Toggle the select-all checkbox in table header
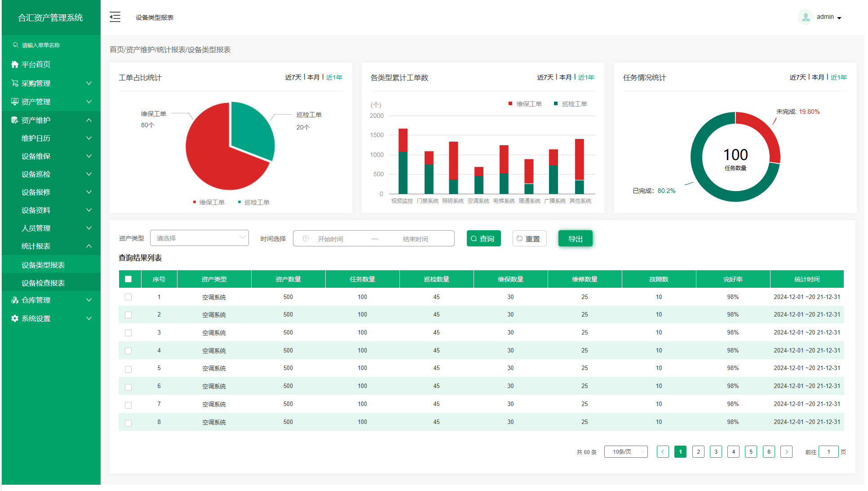 pyautogui.click(x=128, y=279)
